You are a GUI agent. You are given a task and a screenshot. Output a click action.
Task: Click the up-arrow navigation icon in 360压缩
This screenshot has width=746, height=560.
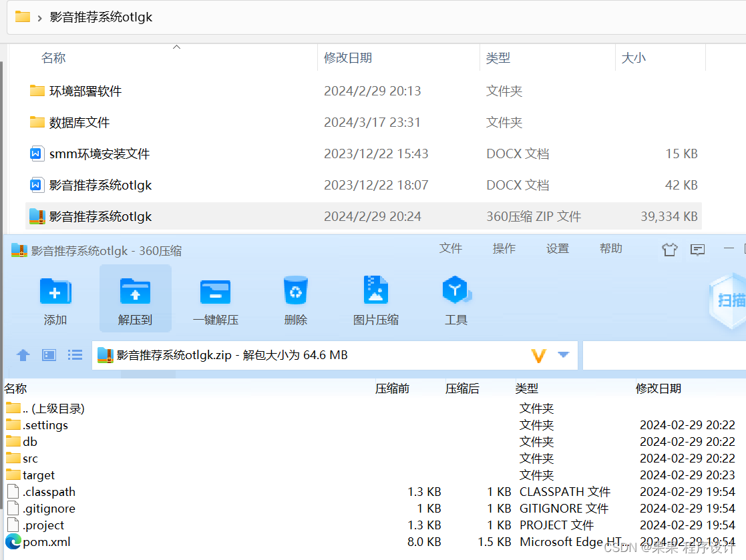tap(23, 354)
